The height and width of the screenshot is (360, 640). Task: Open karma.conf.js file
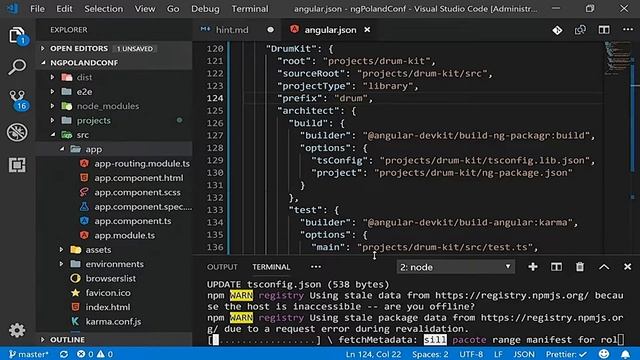pyautogui.click(x=113, y=321)
